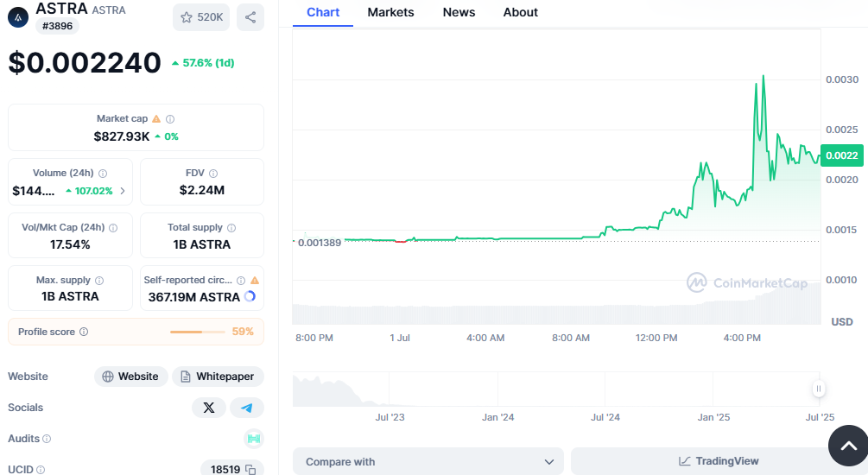868x475 pixels.
Task: Click the ASTRA coin logo
Action: point(18,17)
